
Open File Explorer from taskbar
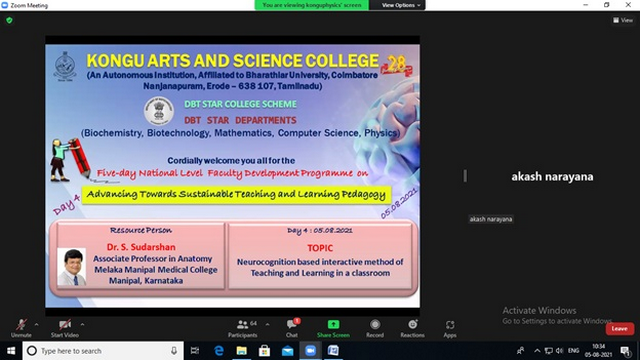(242, 351)
